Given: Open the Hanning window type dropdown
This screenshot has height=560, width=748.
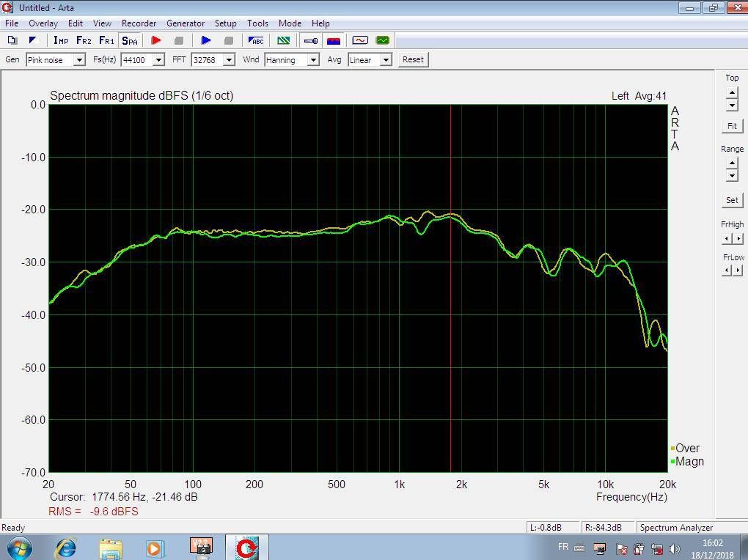Looking at the screenshot, I should [x=313, y=60].
